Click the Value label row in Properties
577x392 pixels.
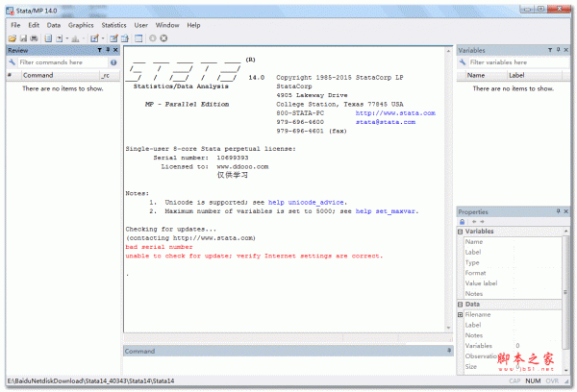(x=511, y=283)
